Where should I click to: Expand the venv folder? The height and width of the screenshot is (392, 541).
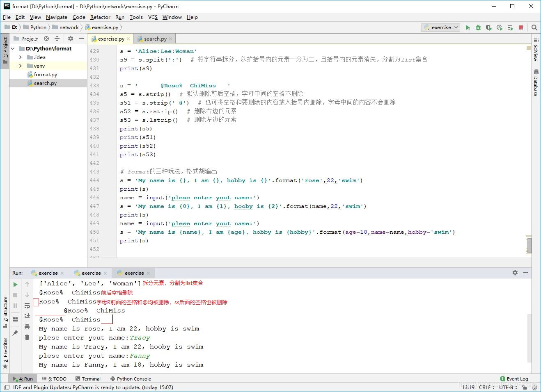20,66
